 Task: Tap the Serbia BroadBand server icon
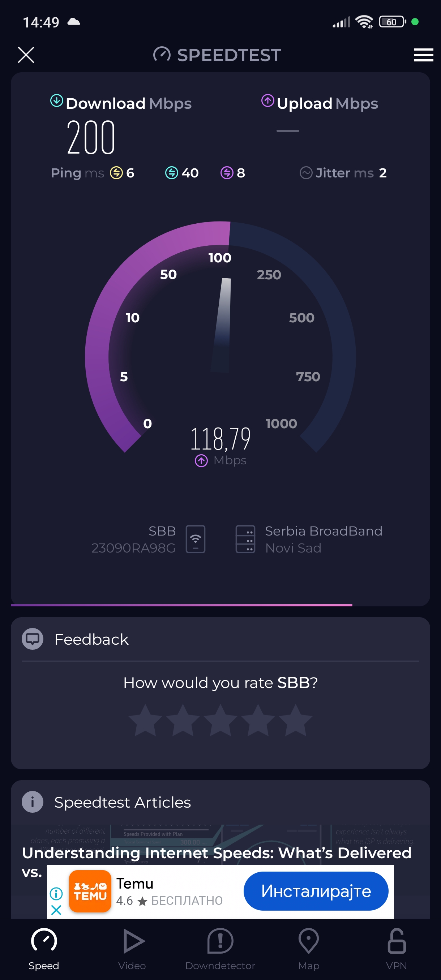click(245, 539)
